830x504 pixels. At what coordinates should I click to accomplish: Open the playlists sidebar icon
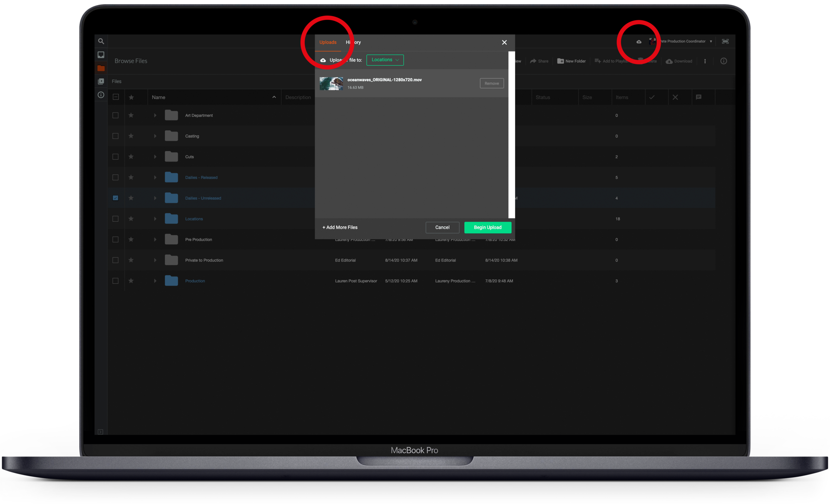[x=101, y=82]
